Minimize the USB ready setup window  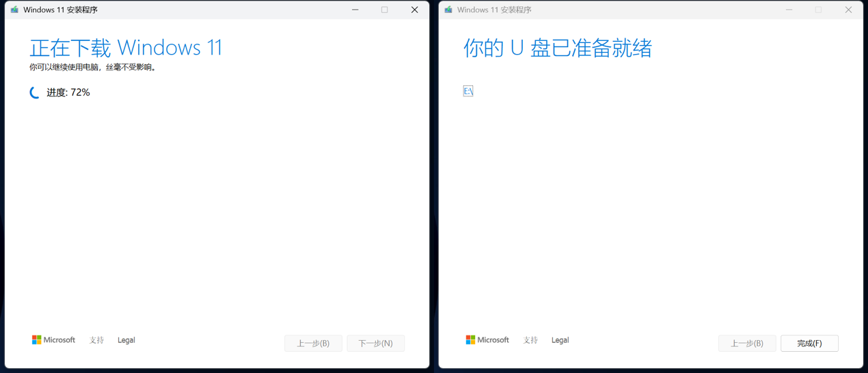[789, 10]
